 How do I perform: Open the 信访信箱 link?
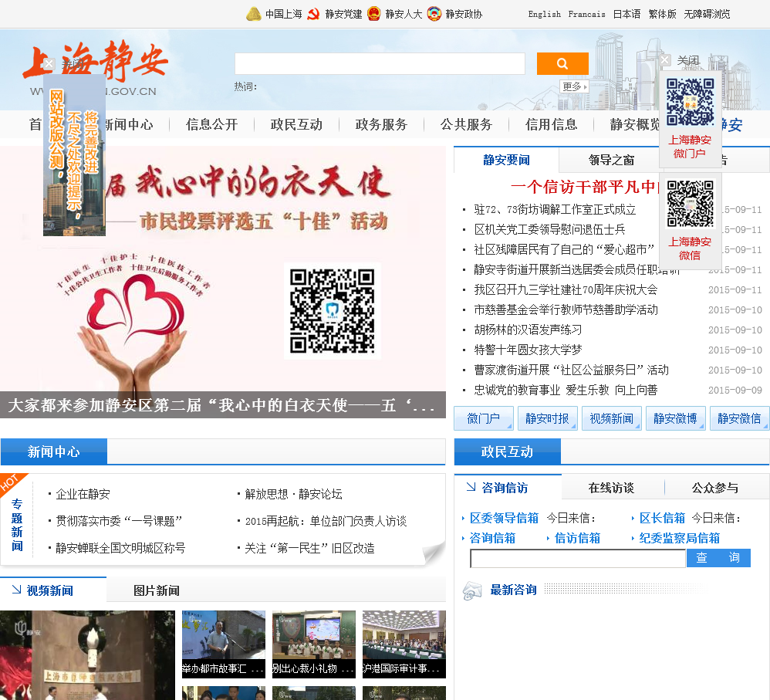click(x=577, y=538)
